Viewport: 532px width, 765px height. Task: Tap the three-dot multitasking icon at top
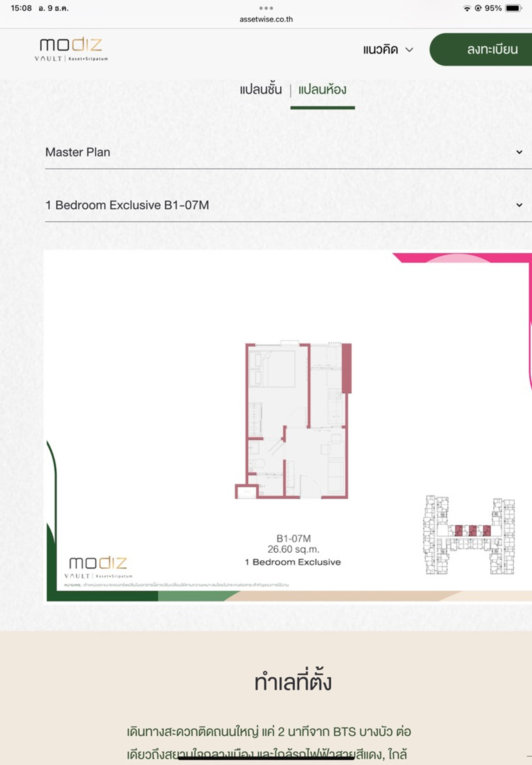click(x=266, y=8)
